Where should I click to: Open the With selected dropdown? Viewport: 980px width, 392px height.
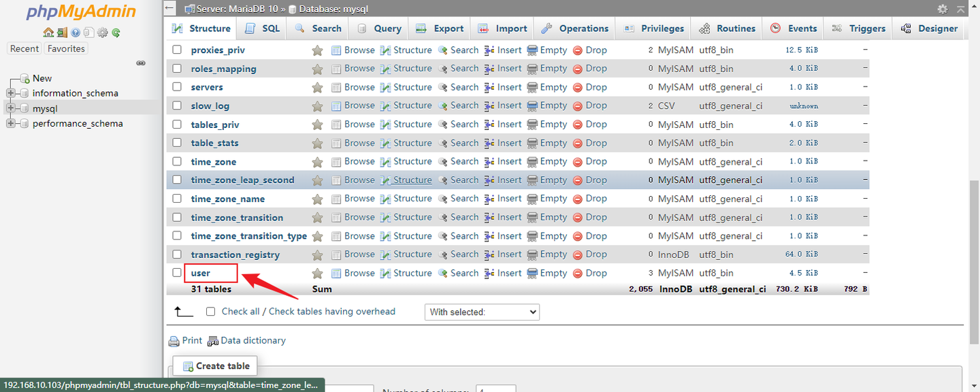click(x=482, y=312)
